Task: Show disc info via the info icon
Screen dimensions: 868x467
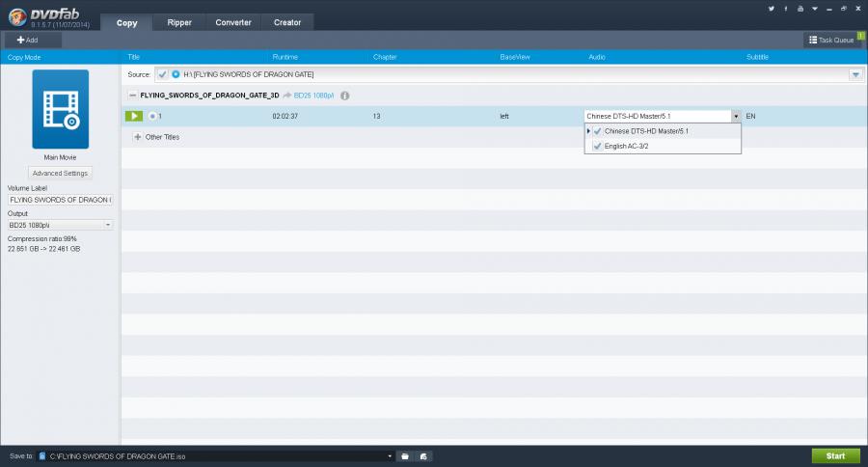Action: click(x=345, y=96)
